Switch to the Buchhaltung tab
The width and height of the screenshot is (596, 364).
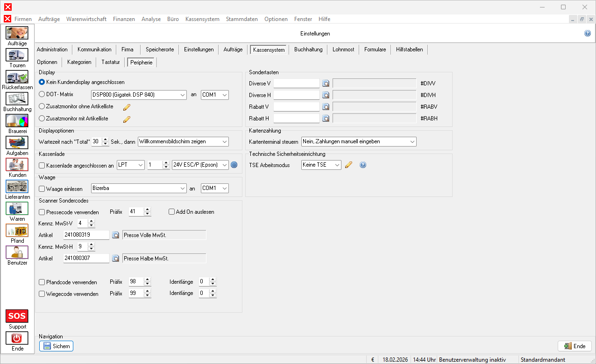coord(308,49)
